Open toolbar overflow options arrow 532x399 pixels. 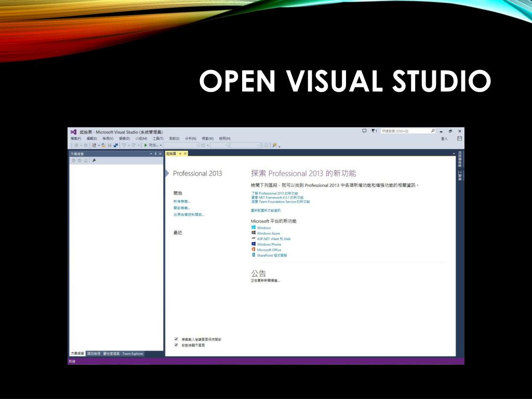point(279,146)
